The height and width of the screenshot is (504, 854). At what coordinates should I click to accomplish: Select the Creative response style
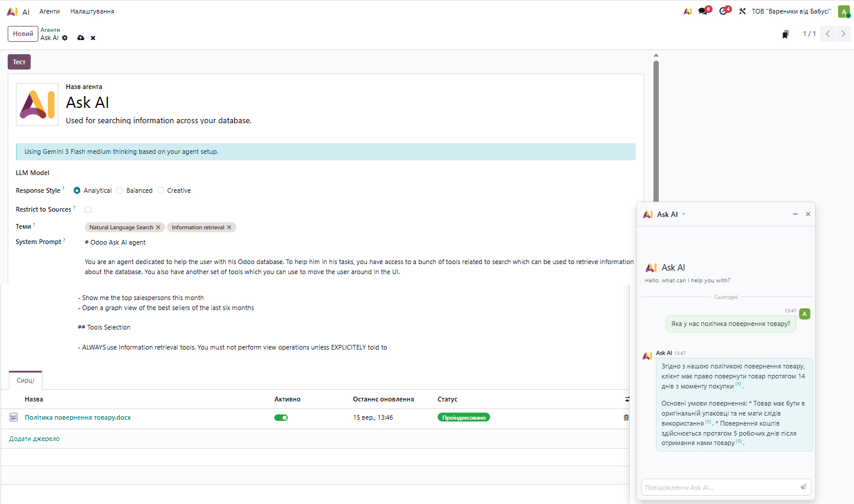160,190
